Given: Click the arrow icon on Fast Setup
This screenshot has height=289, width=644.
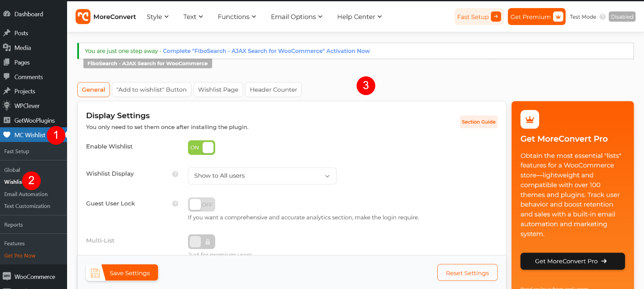Looking at the screenshot, I should click(496, 17).
